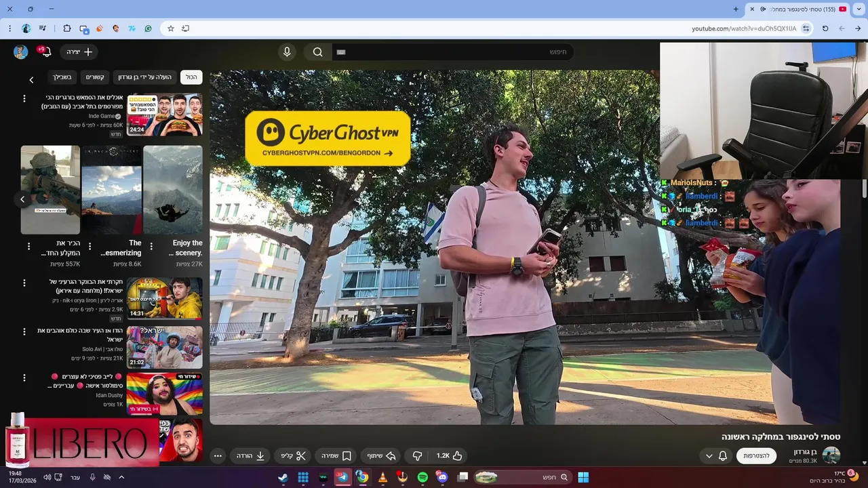Viewport: 868px width, 488px height.
Task: Click the 'הורדה' download button
Action: coord(251,456)
